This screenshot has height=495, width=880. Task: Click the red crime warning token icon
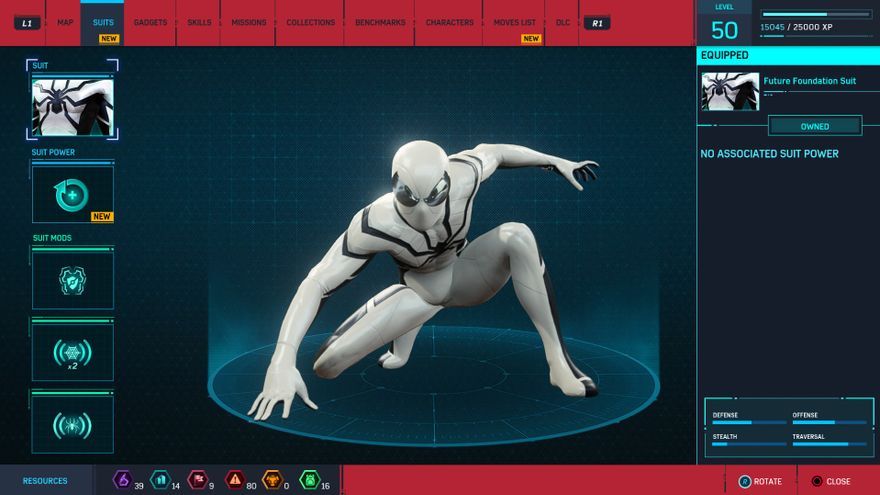click(235, 480)
